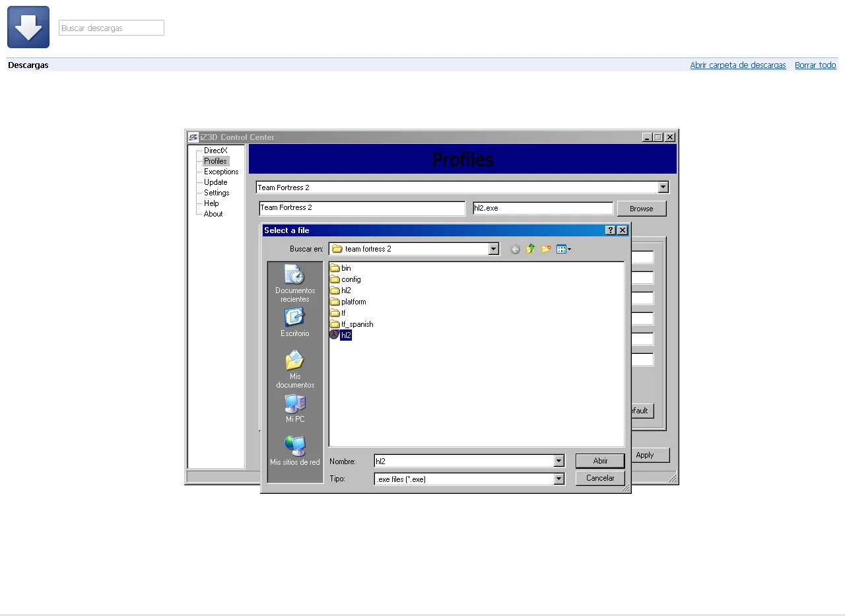Open Mi PC in the places bar
The width and height of the screenshot is (845, 616).
pyautogui.click(x=295, y=408)
